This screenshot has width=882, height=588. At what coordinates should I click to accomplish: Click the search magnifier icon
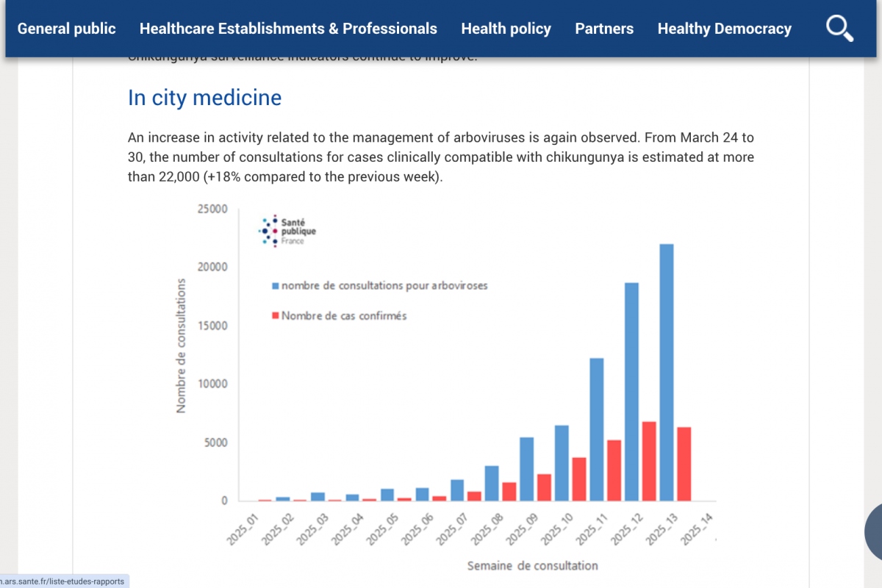point(839,29)
